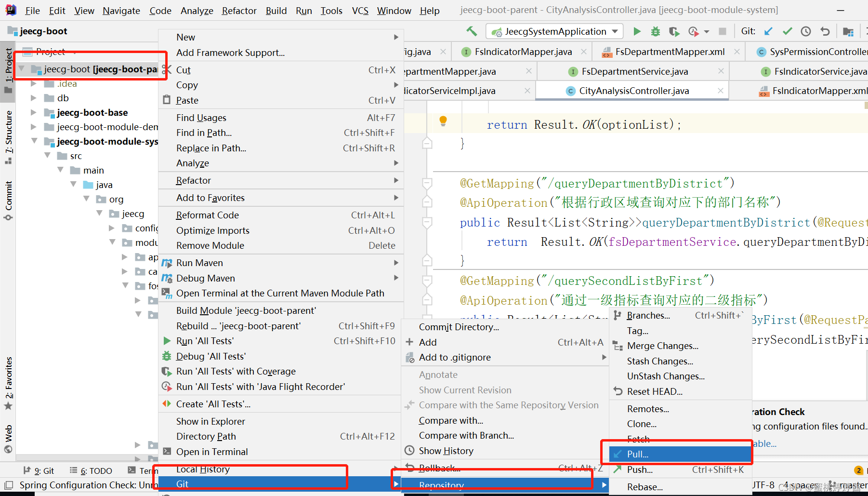Toggle tool window bars icon in status bar corner
The height and width of the screenshot is (496, 868).
click(8, 485)
